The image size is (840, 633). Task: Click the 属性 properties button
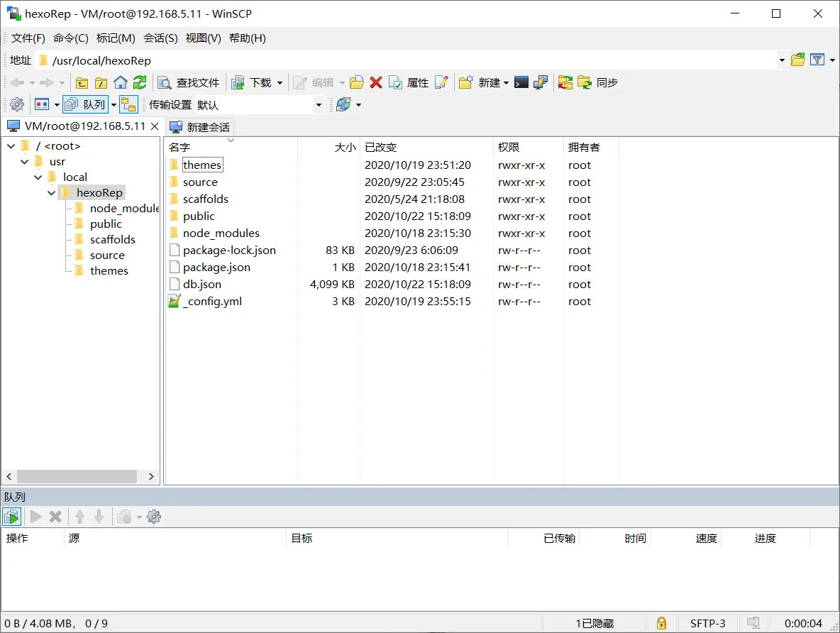[410, 82]
